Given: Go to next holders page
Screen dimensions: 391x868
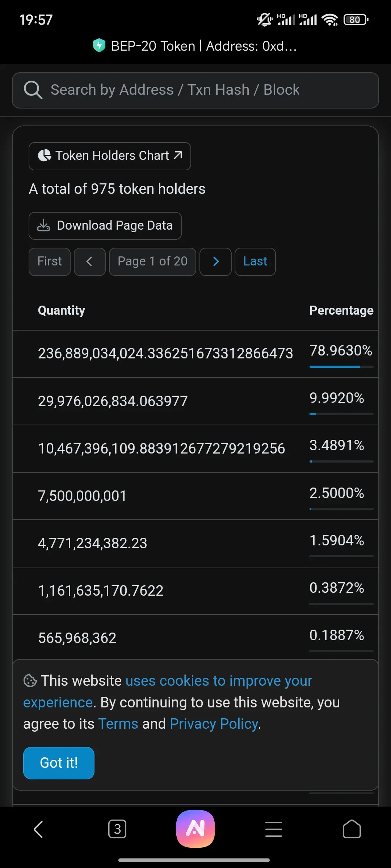Looking at the screenshot, I should coord(215,261).
